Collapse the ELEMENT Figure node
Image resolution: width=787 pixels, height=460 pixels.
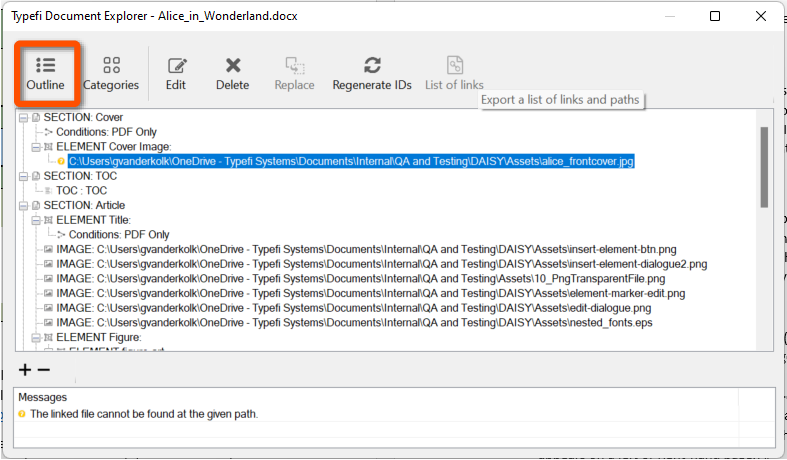point(36,338)
